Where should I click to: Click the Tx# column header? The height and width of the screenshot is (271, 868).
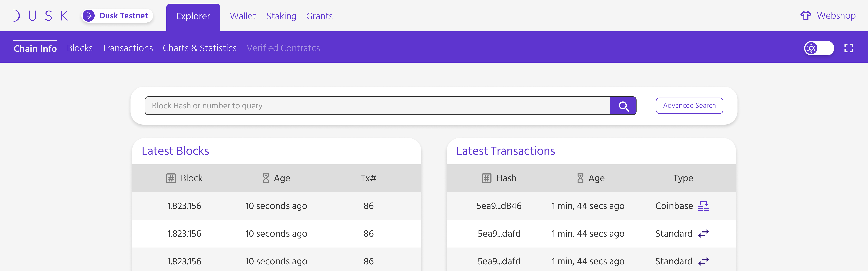coord(368,178)
